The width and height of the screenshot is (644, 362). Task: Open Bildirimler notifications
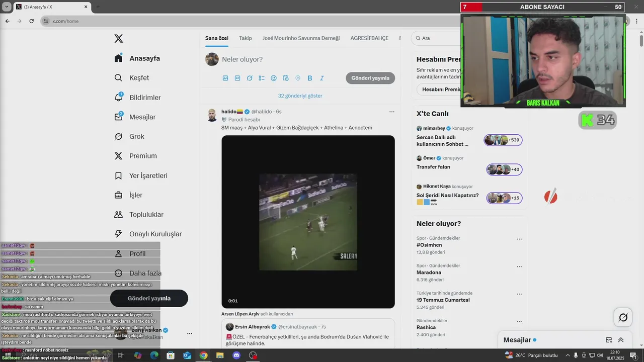138,98
